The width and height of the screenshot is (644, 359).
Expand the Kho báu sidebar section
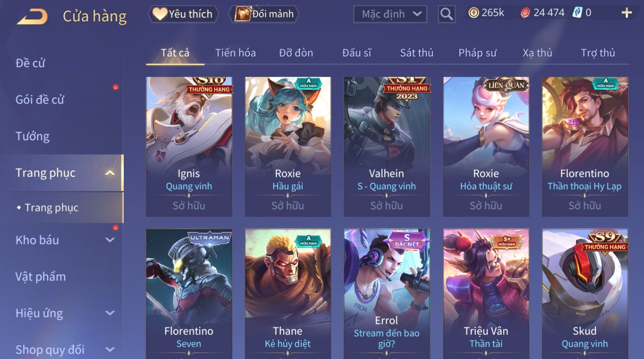pyautogui.click(x=110, y=240)
